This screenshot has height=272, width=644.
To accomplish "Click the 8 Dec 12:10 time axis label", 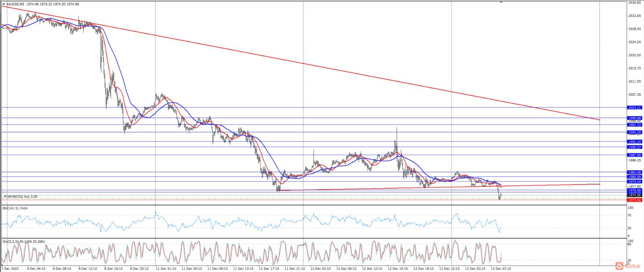I will click(87, 268).
